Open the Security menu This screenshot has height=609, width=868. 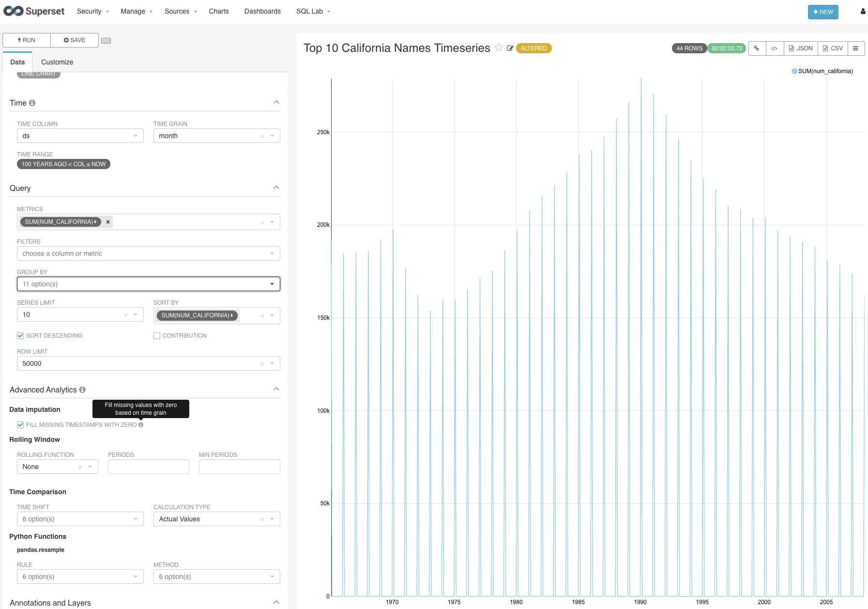click(x=93, y=11)
